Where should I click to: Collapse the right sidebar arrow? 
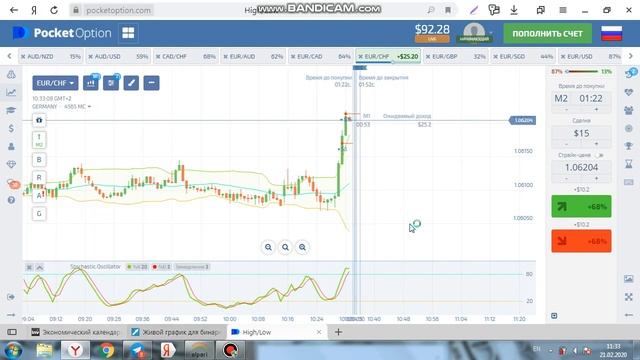pos(629,315)
